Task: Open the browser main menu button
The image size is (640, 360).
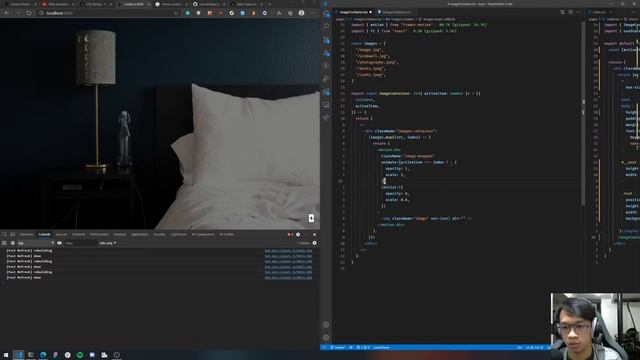Action: click(x=313, y=13)
